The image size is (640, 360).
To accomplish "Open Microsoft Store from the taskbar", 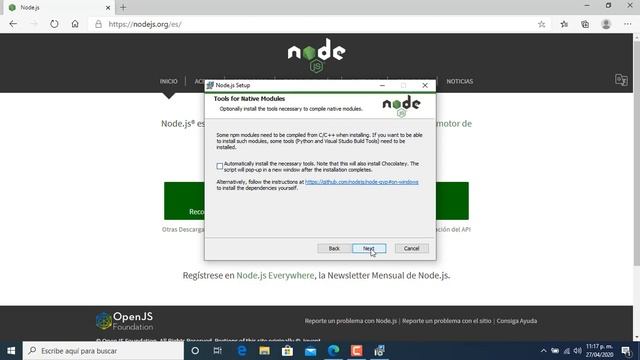I will pos(287,351).
